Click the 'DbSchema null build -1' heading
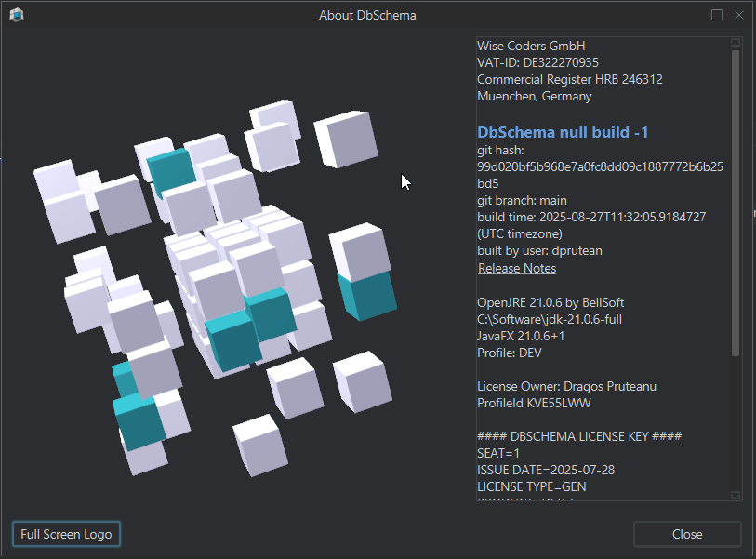Screen dimensions: 756x559 563,132
